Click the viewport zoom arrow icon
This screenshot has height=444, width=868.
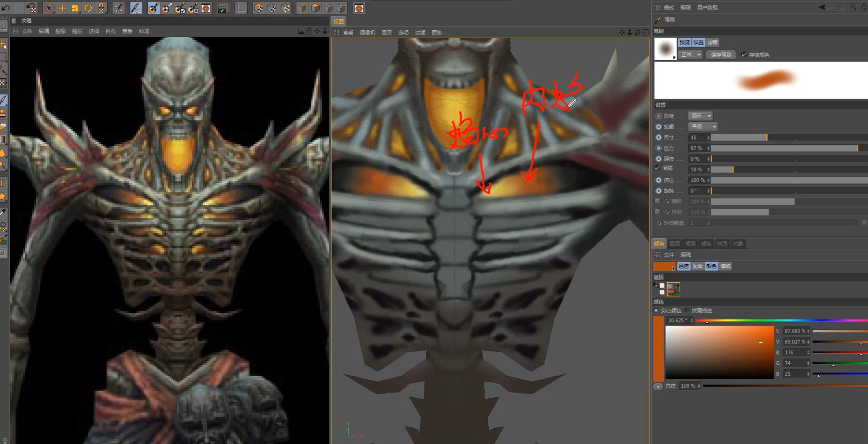click(630, 32)
